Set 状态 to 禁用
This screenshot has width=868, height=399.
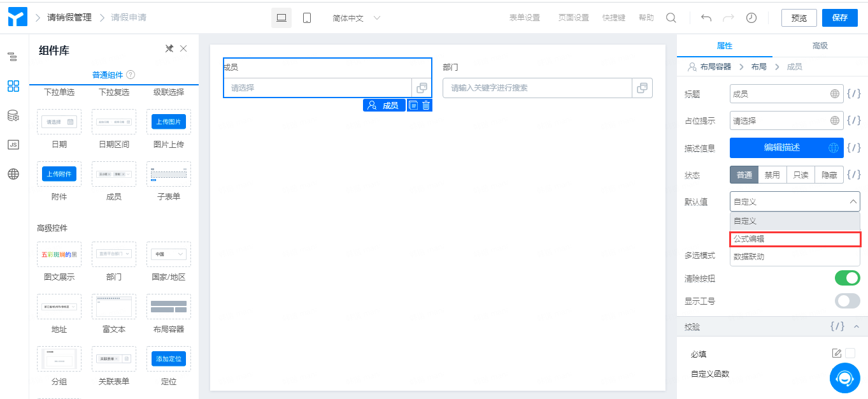772,175
